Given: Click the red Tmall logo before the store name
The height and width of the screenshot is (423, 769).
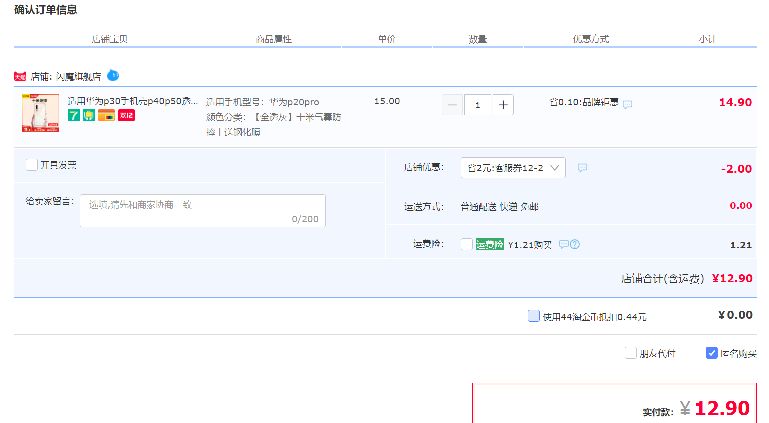Looking at the screenshot, I should pos(20,76).
